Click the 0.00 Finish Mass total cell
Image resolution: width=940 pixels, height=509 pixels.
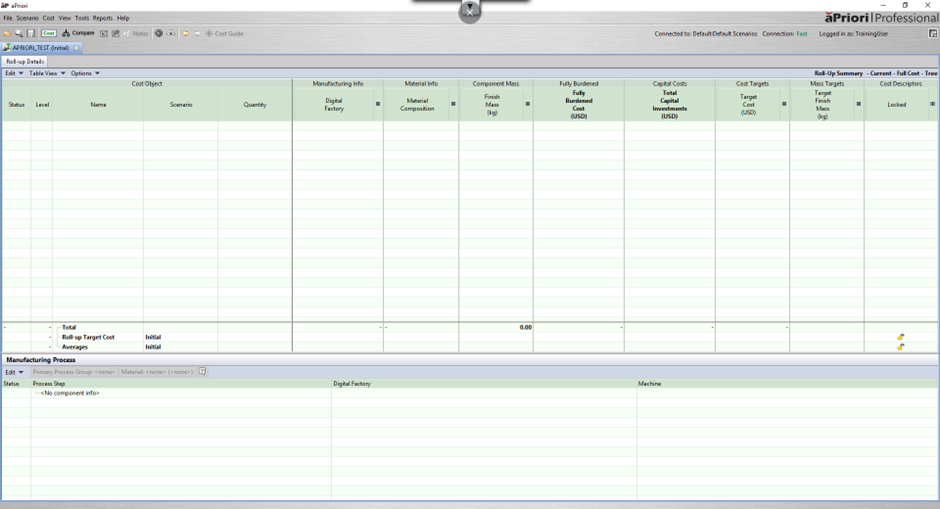496,327
